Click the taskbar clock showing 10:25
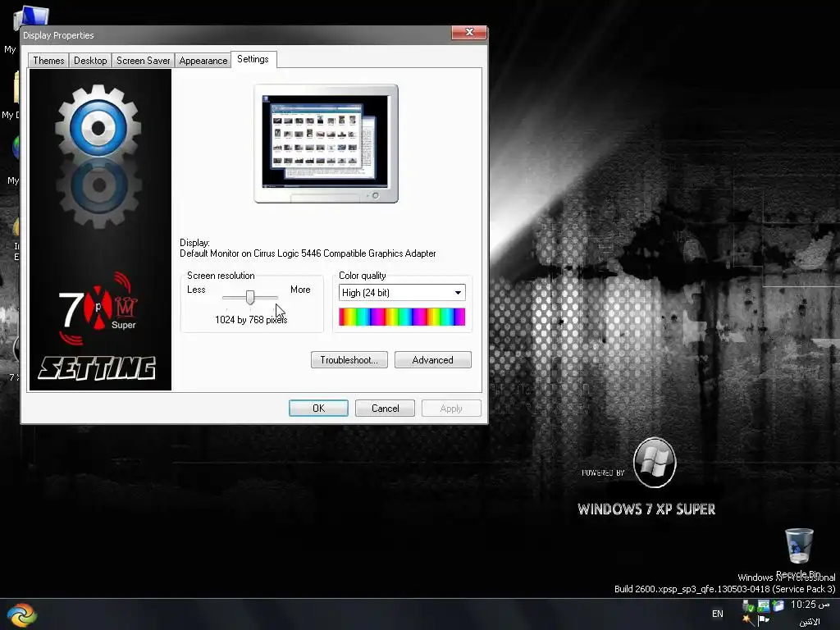The image size is (840, 630). tap(810, 605)
